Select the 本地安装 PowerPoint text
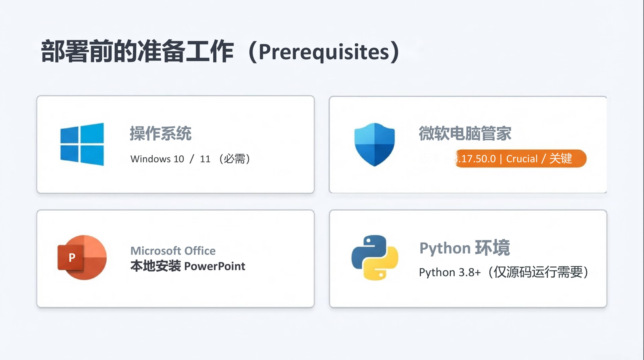This screenshot has height=360, width=644. coord(188,266)
